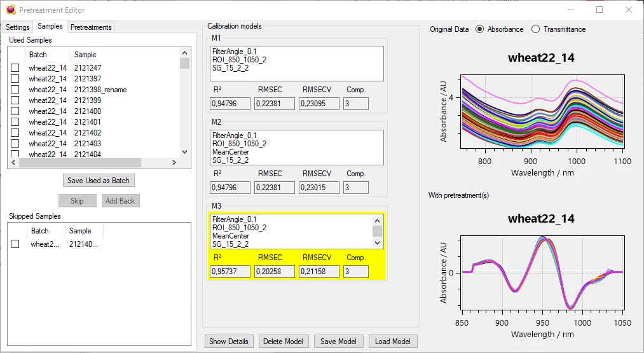Click the Load Model button
644x353 pixels.
(392, 342)
